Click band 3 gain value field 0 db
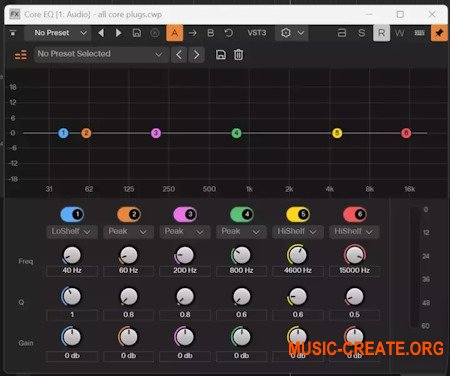 [x=185, y=356]
